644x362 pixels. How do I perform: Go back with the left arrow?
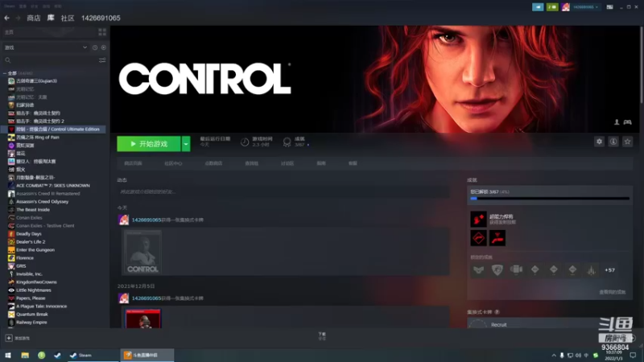point(7,18)
